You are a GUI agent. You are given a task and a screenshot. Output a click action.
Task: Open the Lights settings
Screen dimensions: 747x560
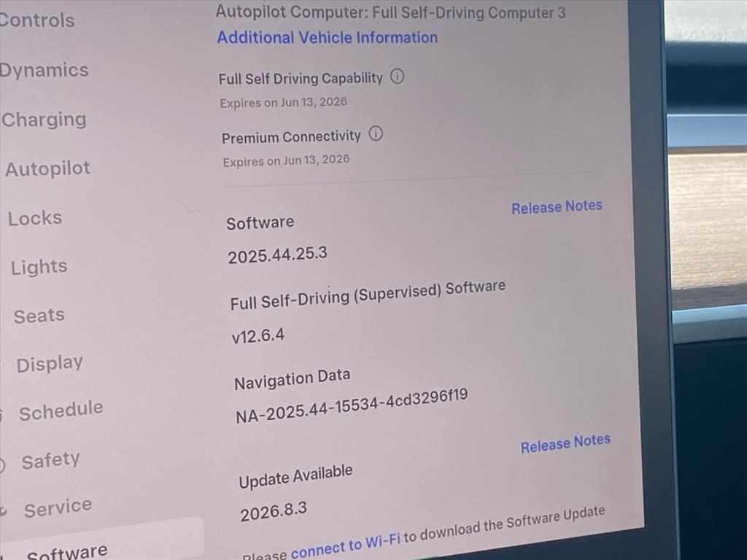[39, 267]
